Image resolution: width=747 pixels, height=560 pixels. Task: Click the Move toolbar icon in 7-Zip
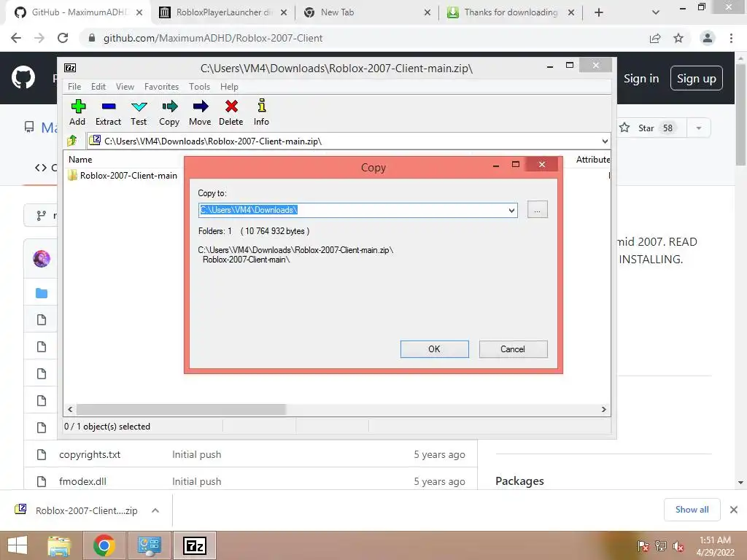pos(200,112)
